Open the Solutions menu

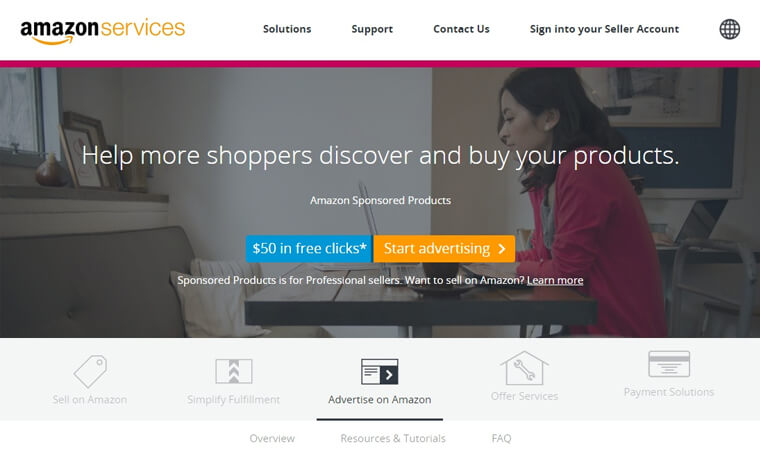coord(287,29)
